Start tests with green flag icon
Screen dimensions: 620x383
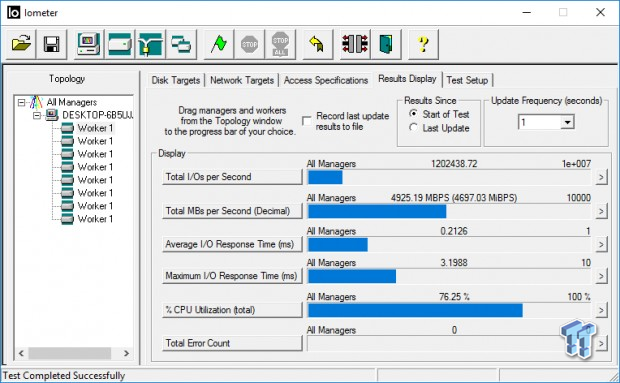coord(218,44)
